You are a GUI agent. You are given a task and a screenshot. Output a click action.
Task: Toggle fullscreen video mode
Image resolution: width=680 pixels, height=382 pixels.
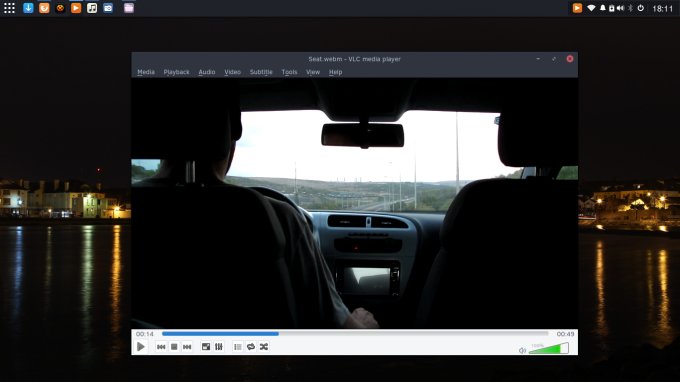click(x=206, y=347)
